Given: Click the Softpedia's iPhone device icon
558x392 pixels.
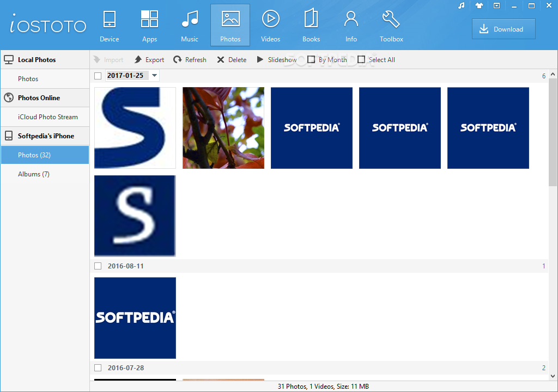Looking at the screenshot, I should [x=9, y=136].
